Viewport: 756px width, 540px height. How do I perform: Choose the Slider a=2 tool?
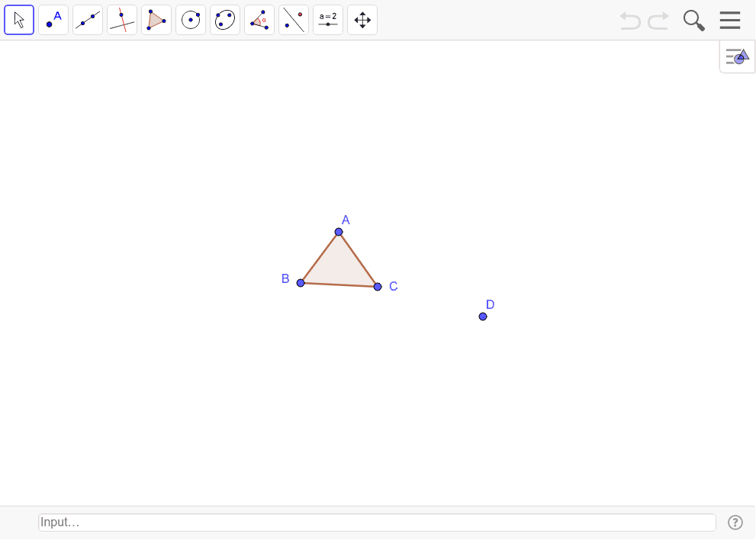[x=328, y=20]
